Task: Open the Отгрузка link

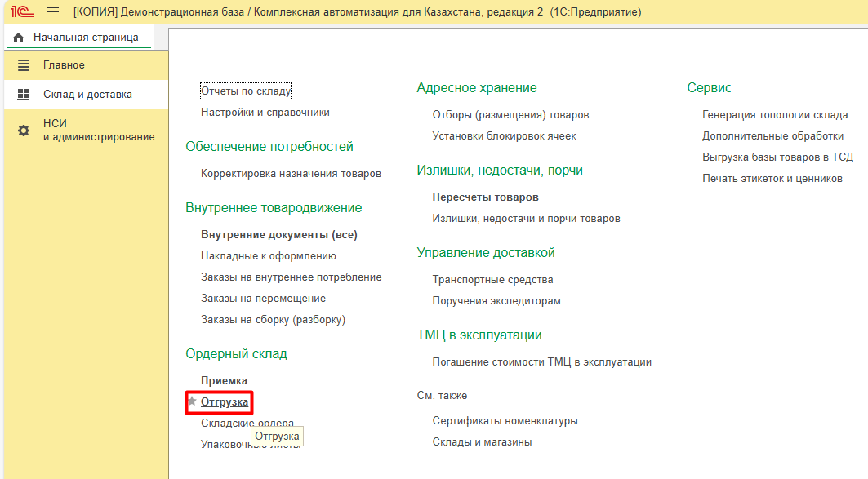Action: (x=225, y=402)
